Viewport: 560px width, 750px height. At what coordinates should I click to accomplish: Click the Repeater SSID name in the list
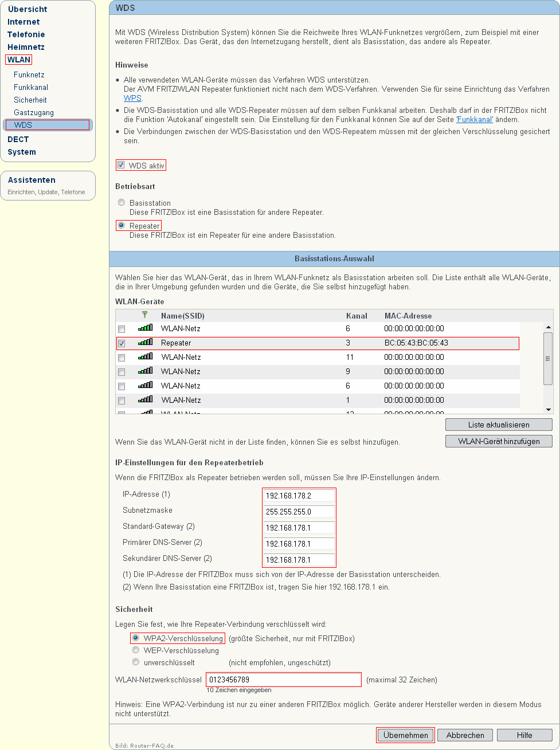click(176, 343)
